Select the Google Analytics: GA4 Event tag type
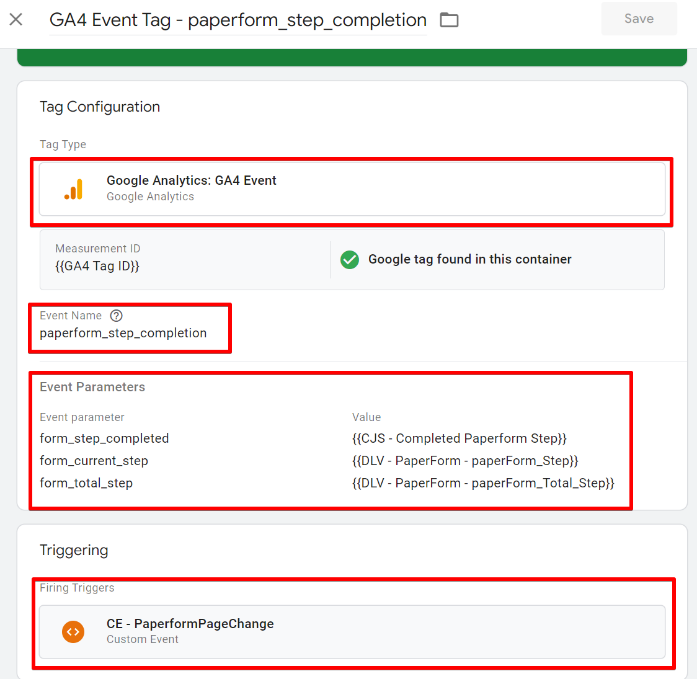 pyautogui.click(x=192, y=181)
